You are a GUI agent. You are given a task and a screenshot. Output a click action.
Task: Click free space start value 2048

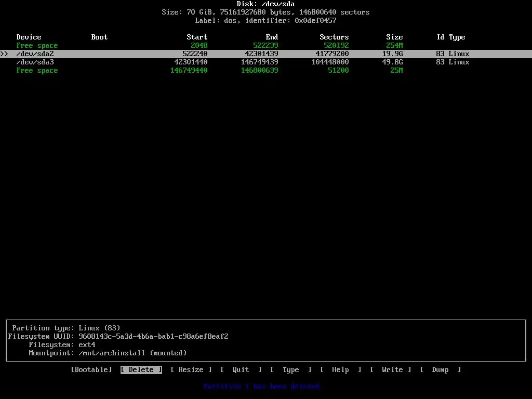[199, 46]
